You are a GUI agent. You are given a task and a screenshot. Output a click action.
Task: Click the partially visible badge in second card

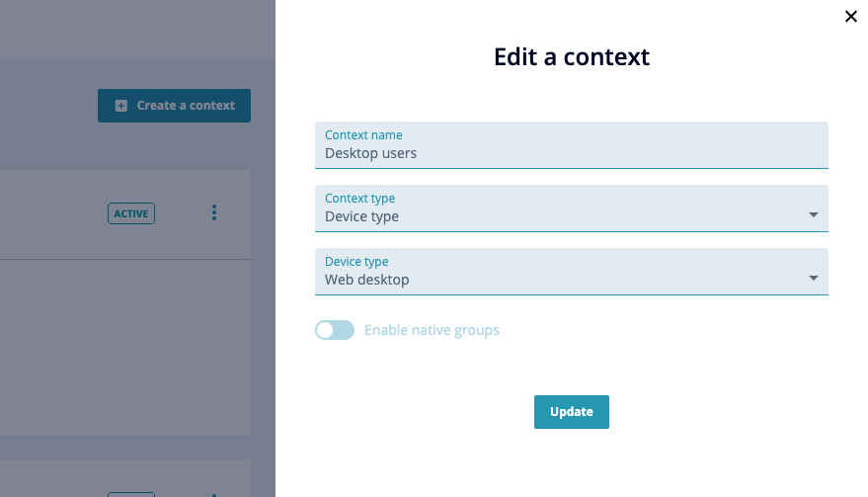131,494
